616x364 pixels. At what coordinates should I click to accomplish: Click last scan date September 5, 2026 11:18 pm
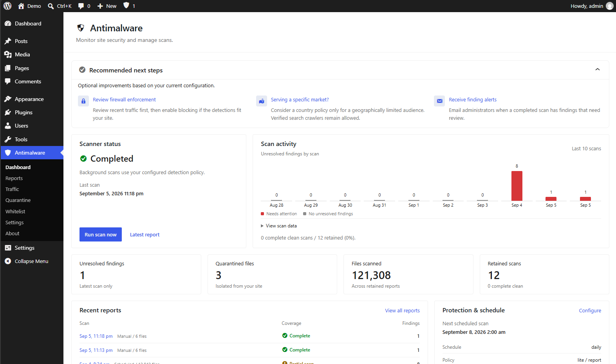click(x=112, y=194)
